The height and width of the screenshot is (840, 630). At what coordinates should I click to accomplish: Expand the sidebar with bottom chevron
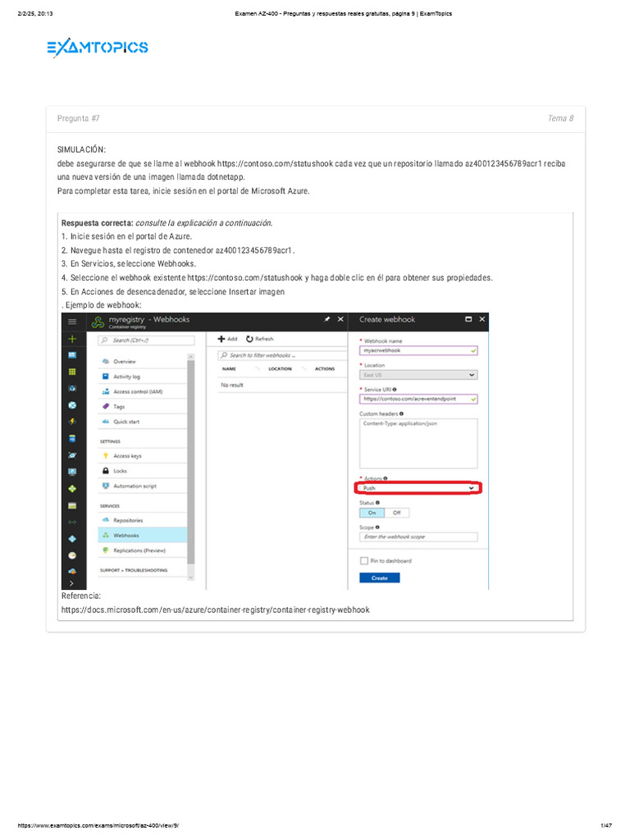coord(72,583)
